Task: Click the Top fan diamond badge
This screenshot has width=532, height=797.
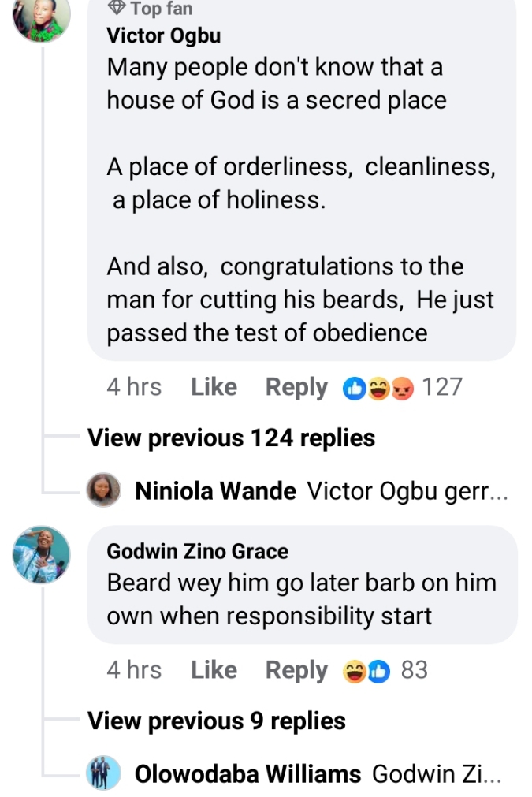Action: pyautogui.click(x=117, y=9)
